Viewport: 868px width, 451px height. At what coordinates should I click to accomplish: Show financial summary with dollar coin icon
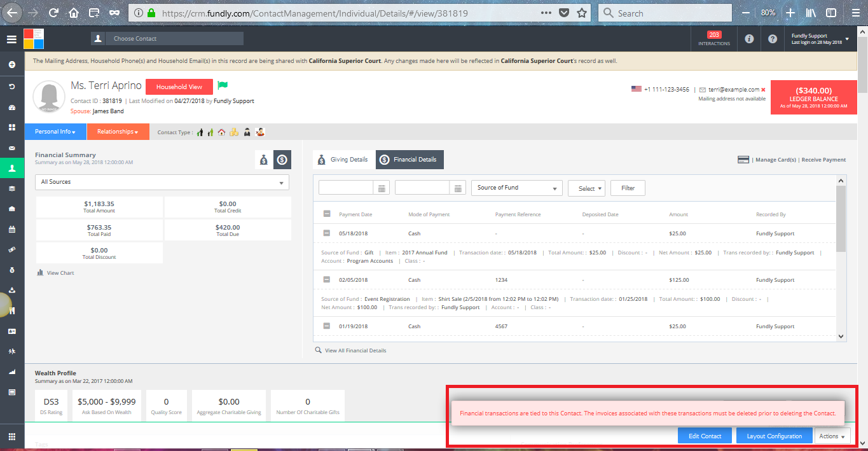282,160
